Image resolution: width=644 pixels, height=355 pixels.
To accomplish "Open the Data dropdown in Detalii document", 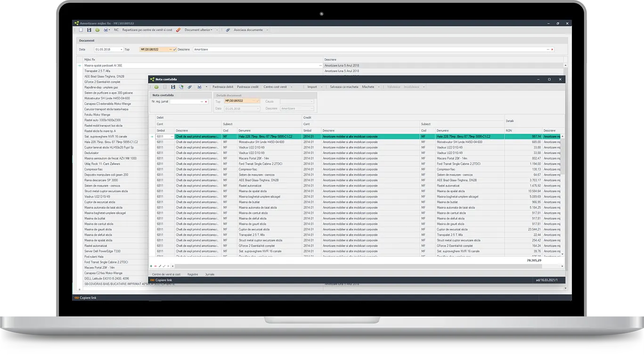I will click(x=258, y=108).
